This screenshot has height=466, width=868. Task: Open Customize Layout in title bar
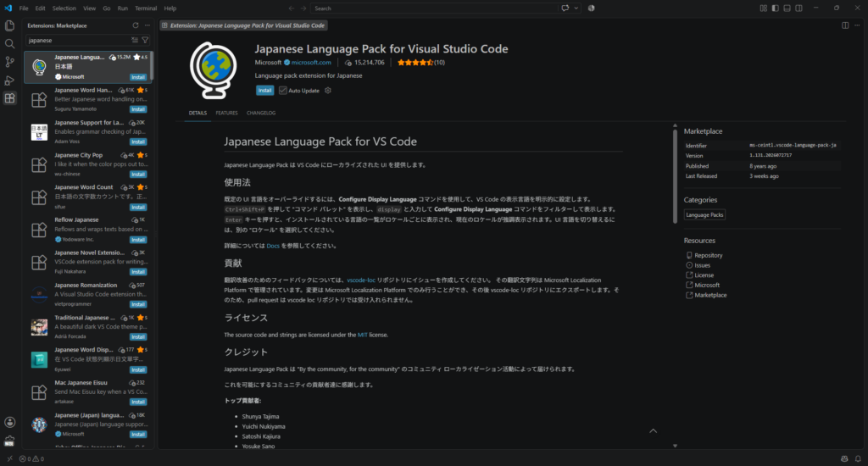(x=764, y=8)
